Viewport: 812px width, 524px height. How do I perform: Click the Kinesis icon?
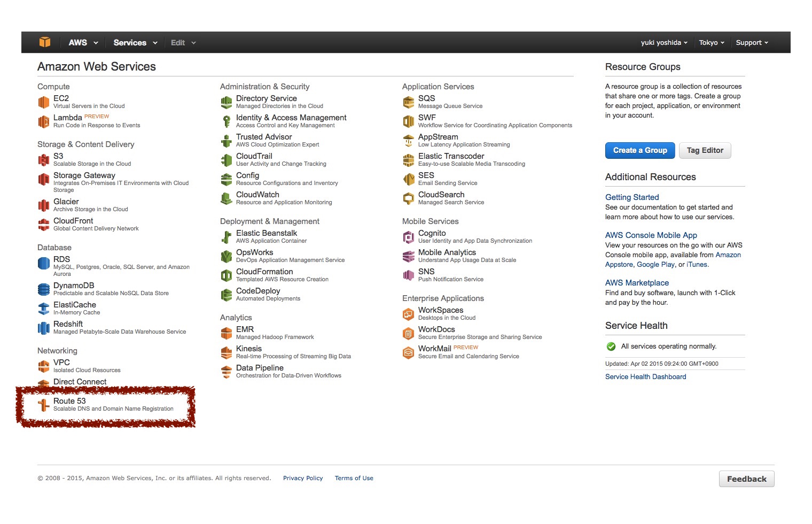click(227, 352)
